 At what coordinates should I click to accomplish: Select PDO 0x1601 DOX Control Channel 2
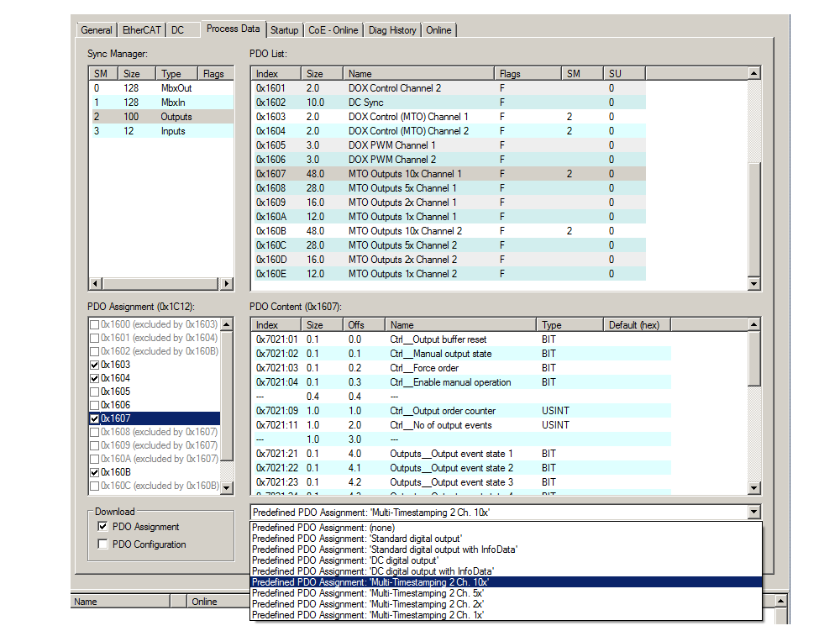click(x=449, y=88)
